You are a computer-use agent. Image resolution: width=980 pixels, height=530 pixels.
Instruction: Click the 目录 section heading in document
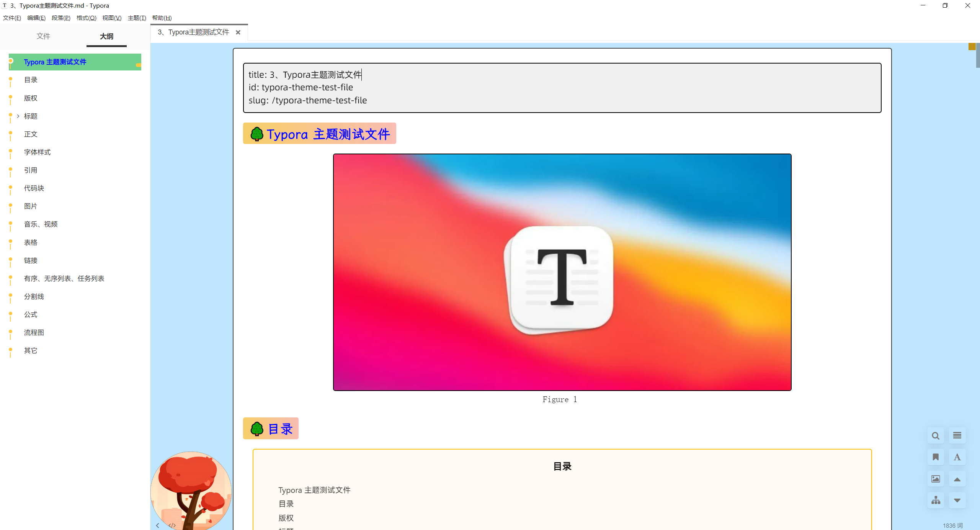point(271,429)
